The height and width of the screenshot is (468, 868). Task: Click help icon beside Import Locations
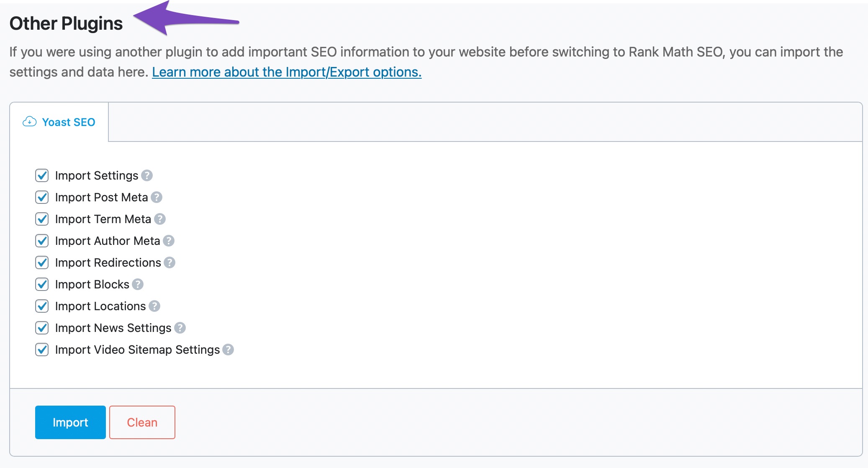pyautogui.click(x=154, y=306)
